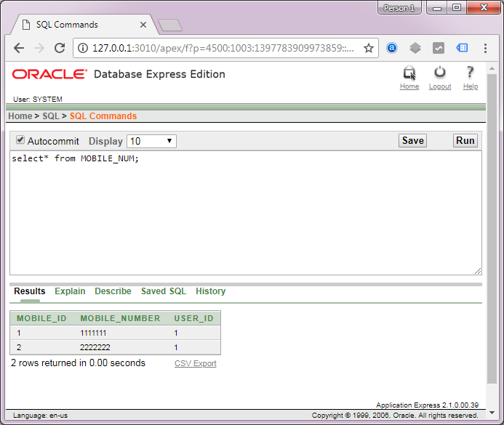This screenshot has width=504, height=425.
Task: Click the Home breadcrumb link
Action: coord(20,116)
